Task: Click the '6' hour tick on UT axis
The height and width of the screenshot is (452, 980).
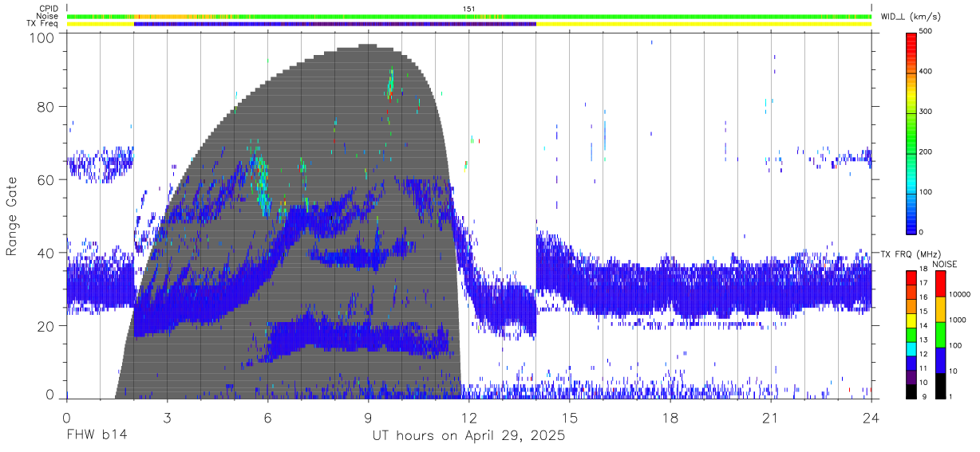Action: coord(267,417)
